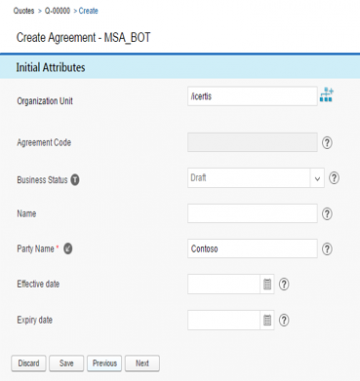Show help for Effective date field
The width and height of the screenshot is (360, 381).
[x=284, y=284]
